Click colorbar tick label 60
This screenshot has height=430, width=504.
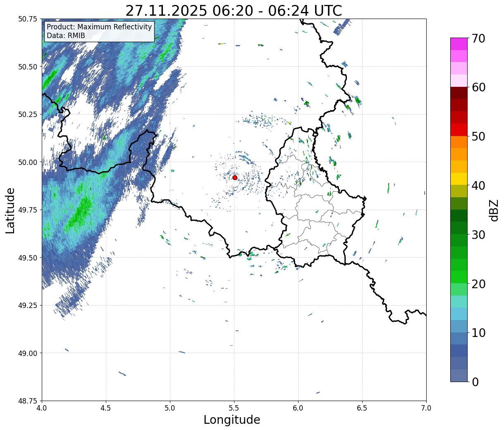[478, 87]
